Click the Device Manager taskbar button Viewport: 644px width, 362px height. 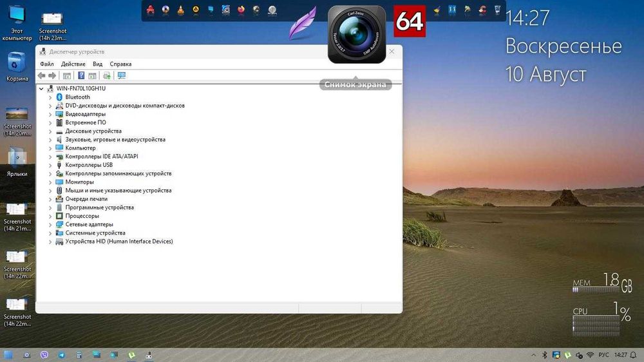click(x=149, y=355)
